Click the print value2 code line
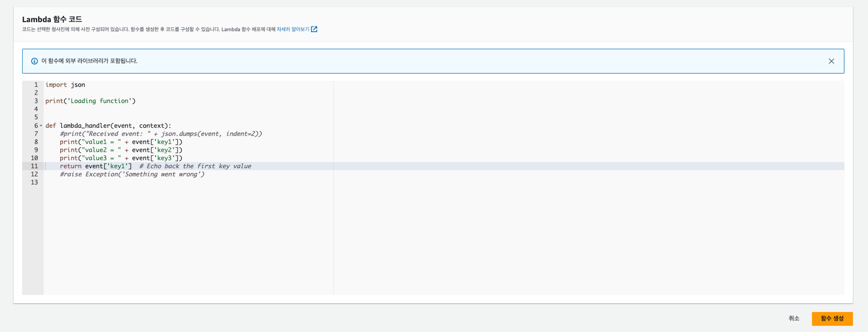The width and height of the screenshot is (868, 332). click(x=121, y=150)
